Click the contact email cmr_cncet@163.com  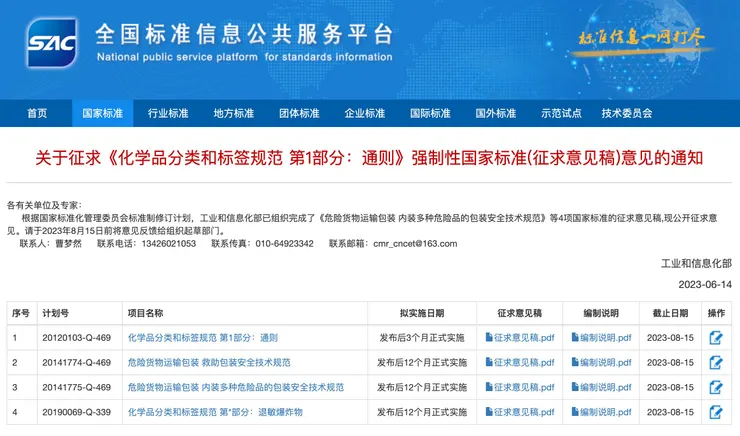[x=415, y=244]
